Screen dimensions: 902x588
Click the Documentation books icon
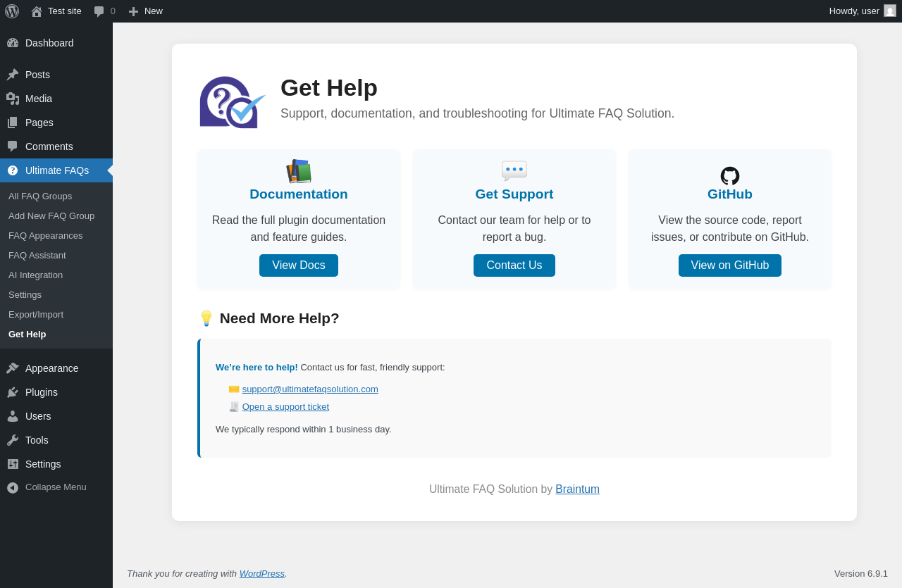tap(299, 171)
